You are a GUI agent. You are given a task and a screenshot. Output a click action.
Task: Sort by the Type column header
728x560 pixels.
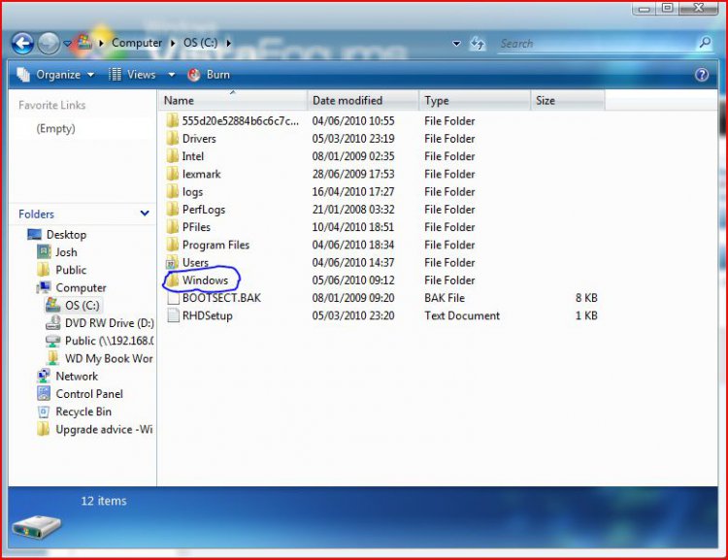pos(475,100)
